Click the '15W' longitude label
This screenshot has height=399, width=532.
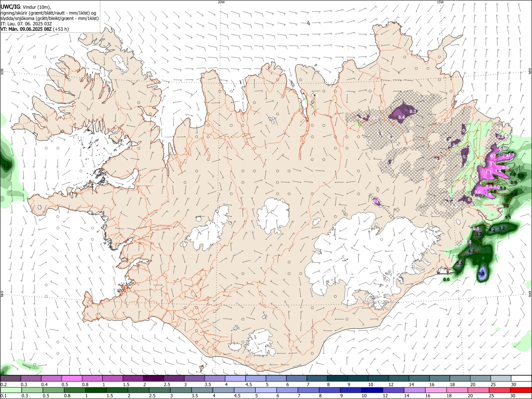(x=440, y=2)
